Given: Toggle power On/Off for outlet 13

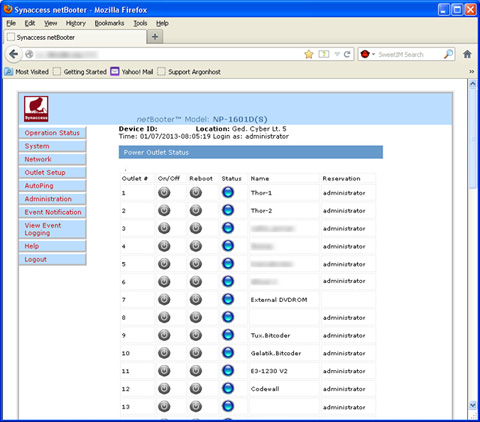Looking at the screenshot, I should tap(164, 406).
